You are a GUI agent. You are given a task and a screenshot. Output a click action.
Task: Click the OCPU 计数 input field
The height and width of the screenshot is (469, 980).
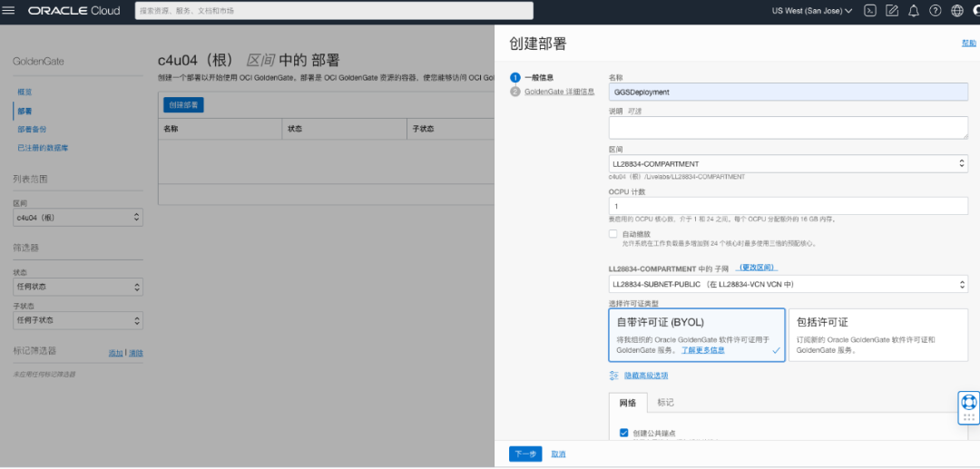[789, 206]
